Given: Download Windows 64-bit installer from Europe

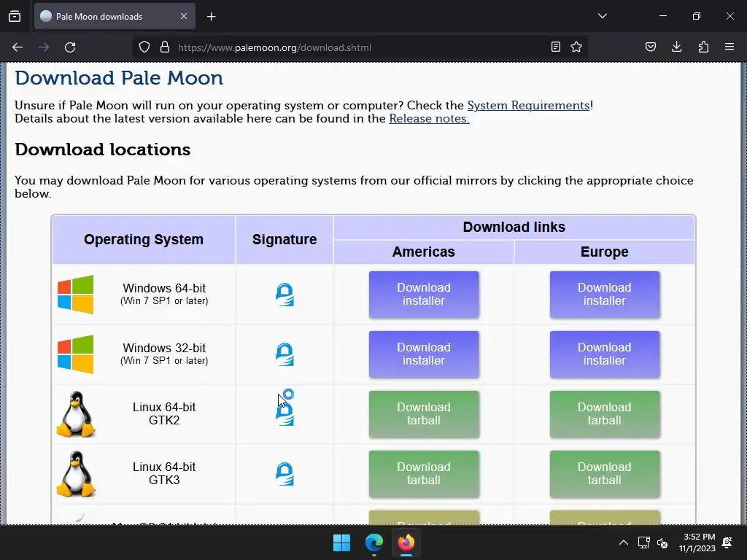Looking at the screenshot, I should coord(605,295).
